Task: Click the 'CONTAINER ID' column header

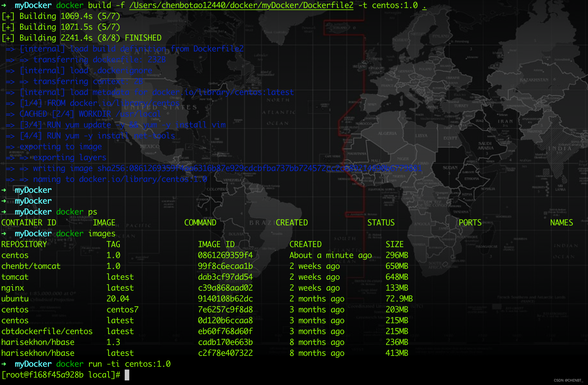Action: coord(29,223)
